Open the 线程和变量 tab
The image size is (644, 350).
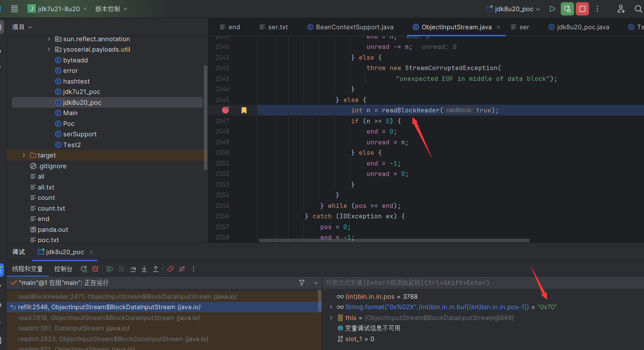(x=27, y=269)
